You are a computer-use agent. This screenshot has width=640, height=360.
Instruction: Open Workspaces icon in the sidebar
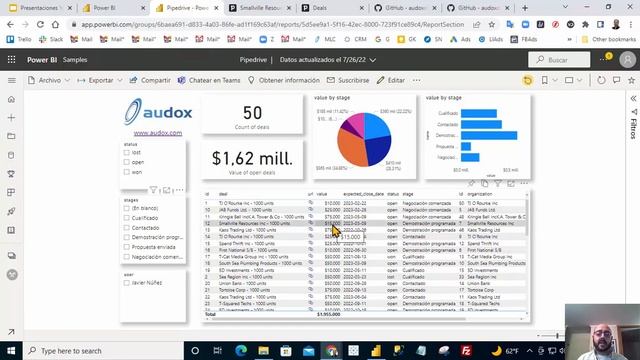coord(11,256)
